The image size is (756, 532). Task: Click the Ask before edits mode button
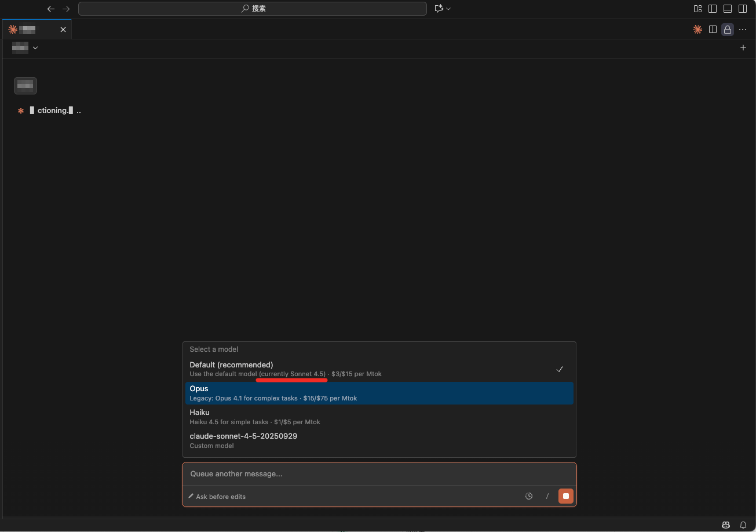click(217, 497)
